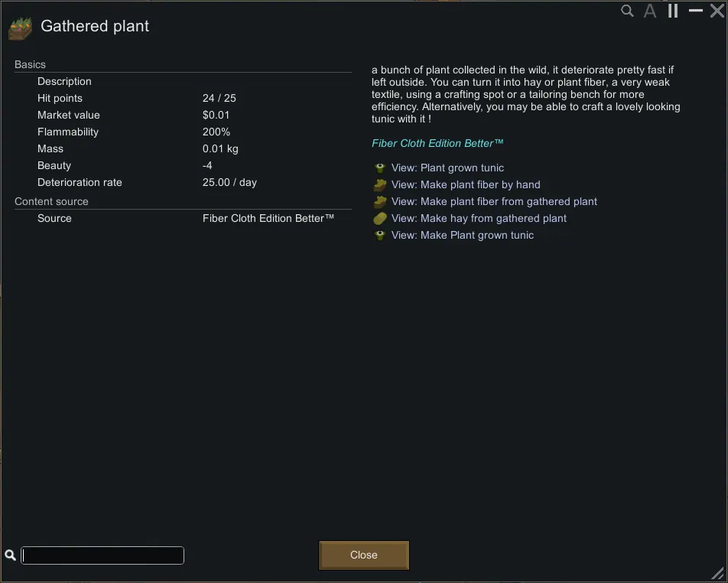
Task: Click the hay icon beside the hay recipe
Action: (x=380, y=219)
